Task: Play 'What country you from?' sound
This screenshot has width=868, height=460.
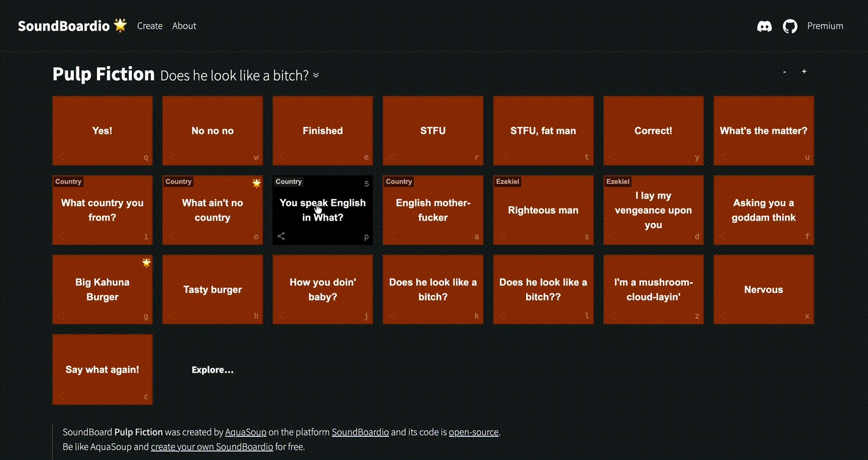Action: [x=103, y=210]
